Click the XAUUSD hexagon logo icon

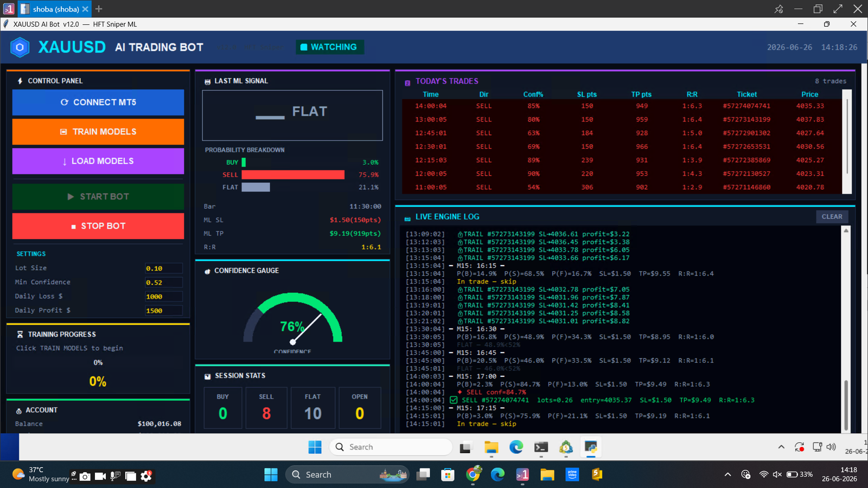pyautogui.click(x=20, y=47)
